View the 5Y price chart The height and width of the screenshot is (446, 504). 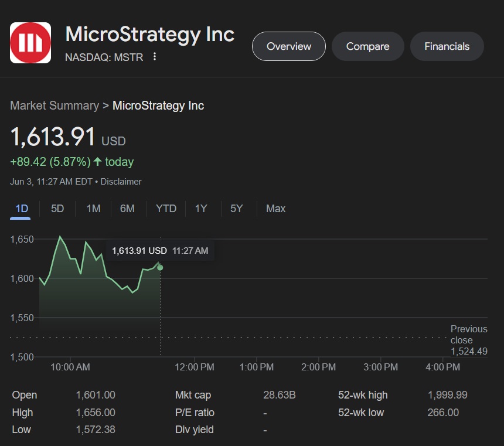coord(236,209)
